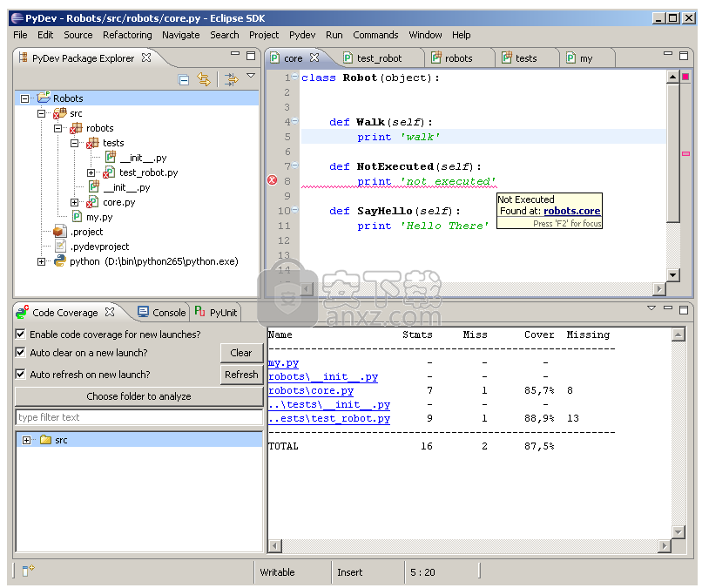
Task: Toggle Enable code coverage for new launches
Action: coord(20,334)
